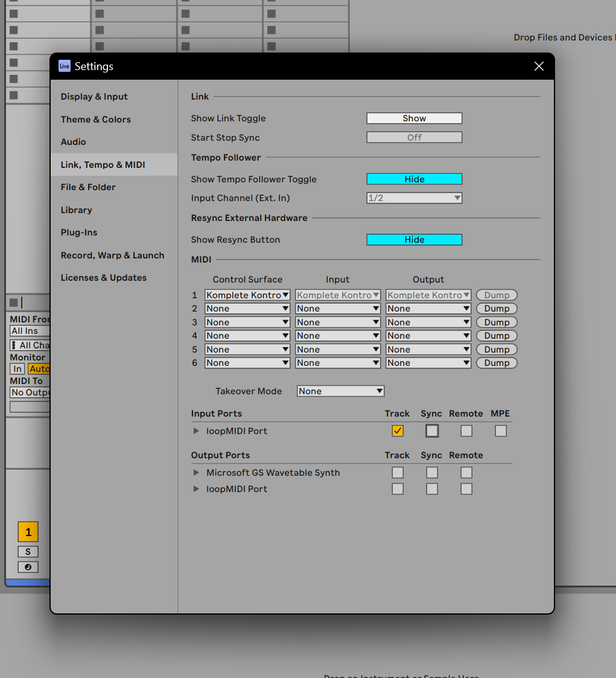The image size is (616, 678).
Task: Open the Plug-Ins settings page
Action: [x=78, y=232]
